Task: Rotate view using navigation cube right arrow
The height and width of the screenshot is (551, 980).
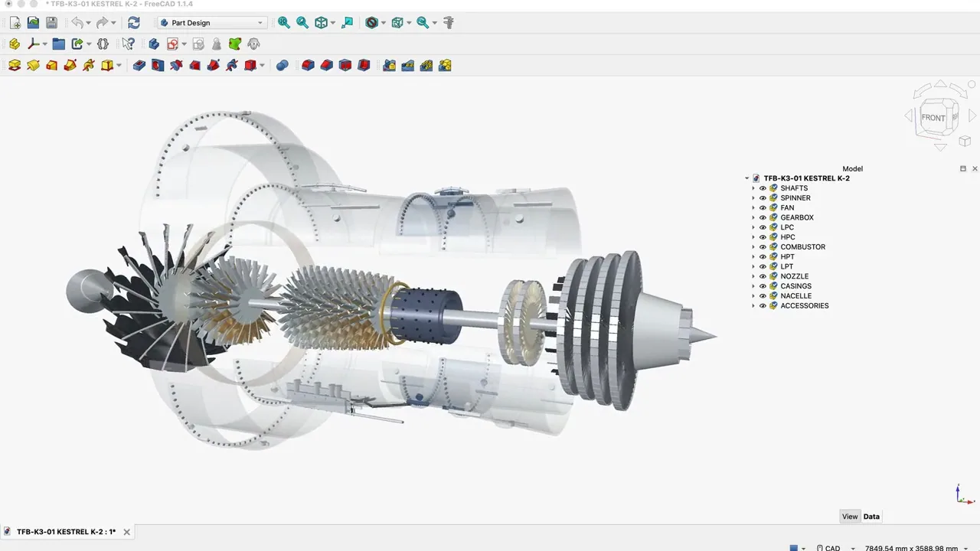Action: click(x=973, y=116)
